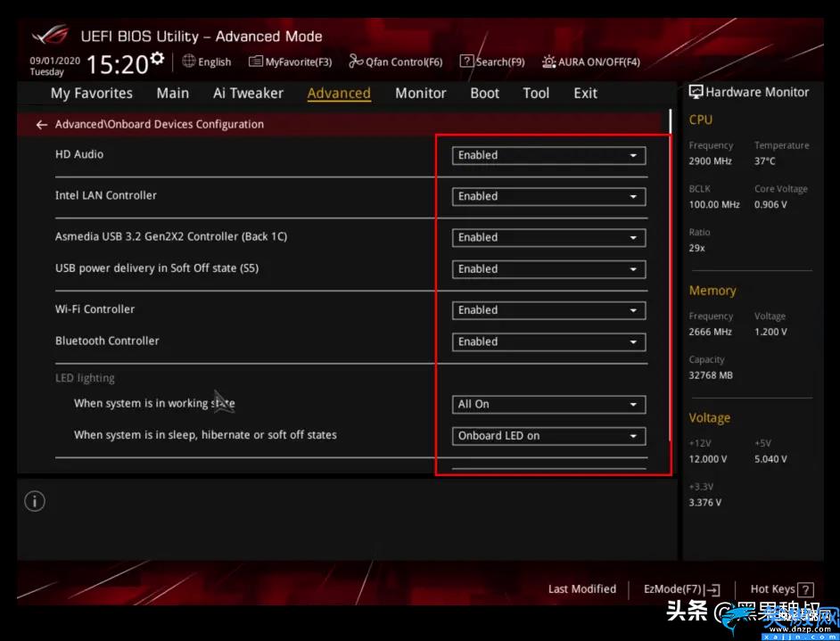This screenshot has width=840, height=641.
Task: Click the Hardware Monitor display icon
Action: [x=696, y=92]
